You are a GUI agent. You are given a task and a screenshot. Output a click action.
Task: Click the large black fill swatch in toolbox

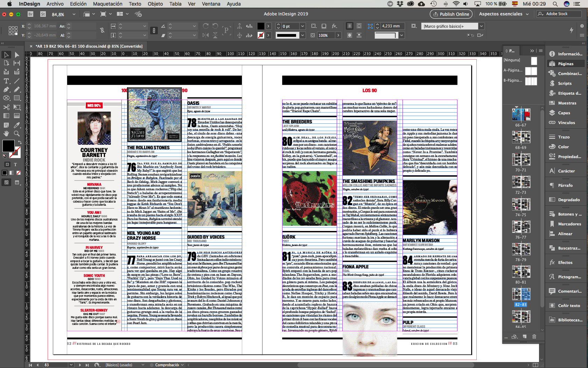coord(8,146)
